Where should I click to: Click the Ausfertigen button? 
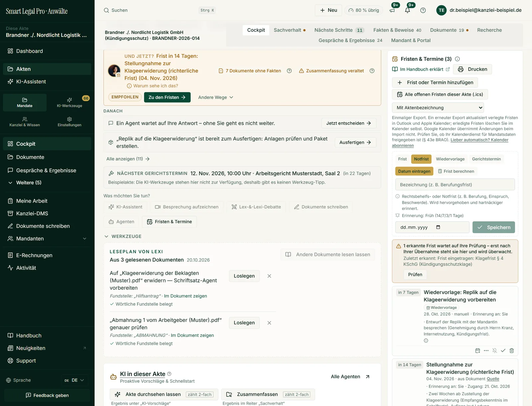pyautogui.click(x=355, y=142)
